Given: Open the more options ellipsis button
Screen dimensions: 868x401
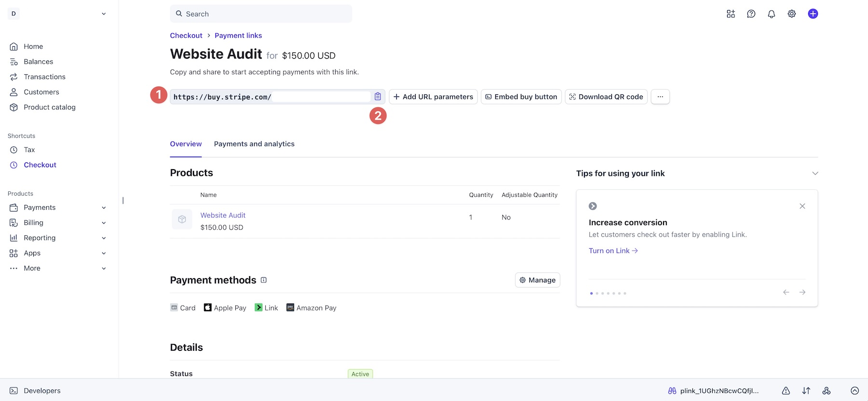Looking at the screenshot, I should point(660,97).
